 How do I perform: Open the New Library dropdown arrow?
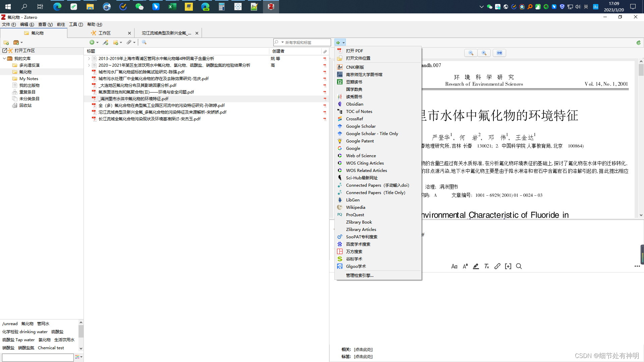22,43
